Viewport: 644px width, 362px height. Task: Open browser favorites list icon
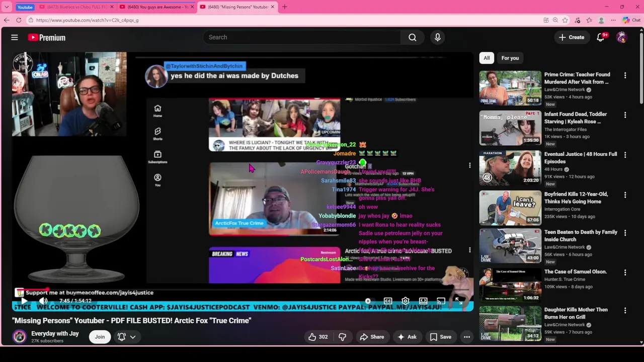[x=589, y=20]
